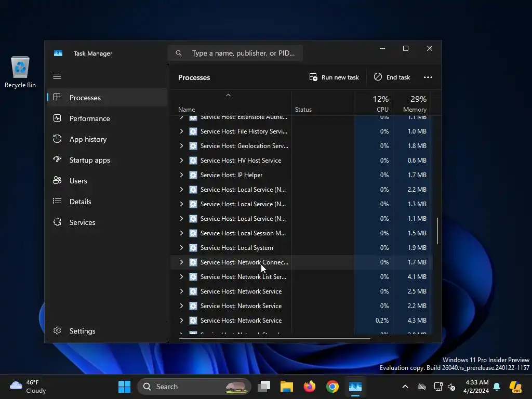Click the End task button
The height and width of the screenshot is (399, 532).
(x=392, y=77)
